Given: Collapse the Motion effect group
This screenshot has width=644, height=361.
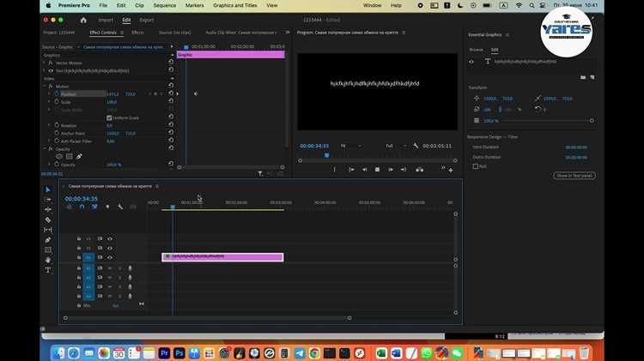Looking at the screenshot, I should pyautogui.click(x=45, y=86).
